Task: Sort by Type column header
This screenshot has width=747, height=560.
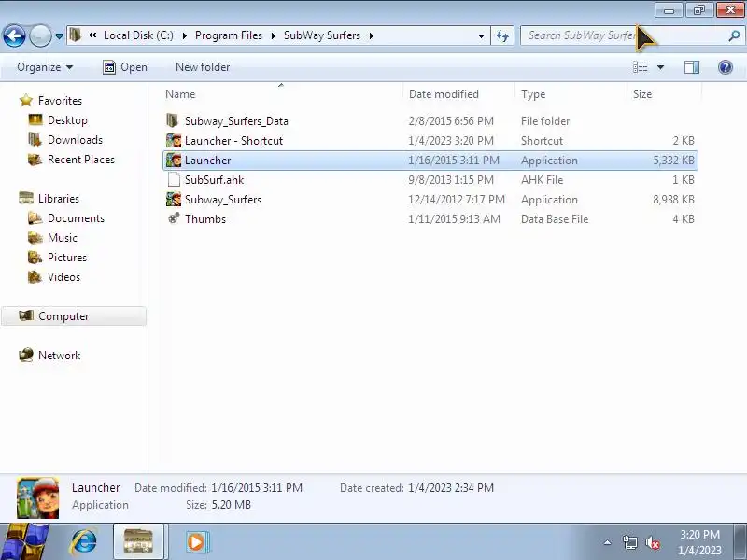Action: point(571,94)
